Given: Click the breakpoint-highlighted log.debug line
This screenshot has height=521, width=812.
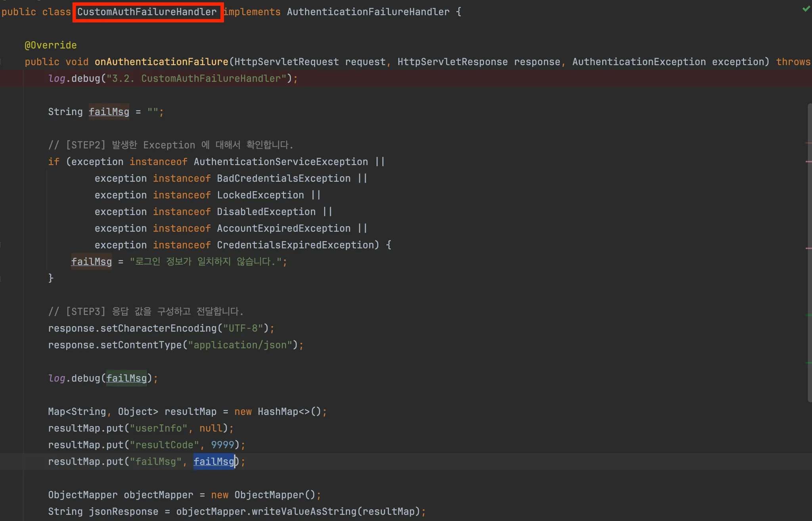Looking at the screenshot, I should (x=172, y=79).
